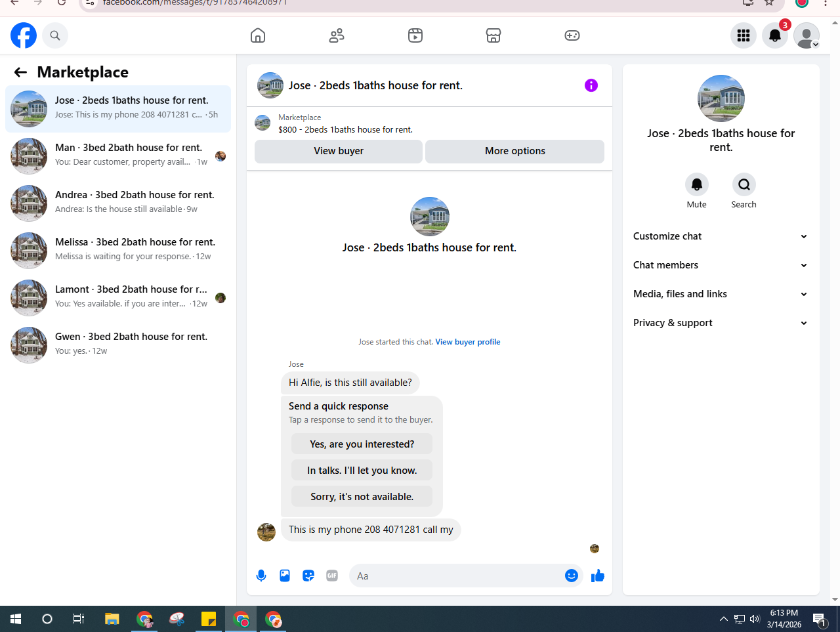The height and width of the screenshot is (632, 840).
Task: Click the More options button
Action: point(515,151)
